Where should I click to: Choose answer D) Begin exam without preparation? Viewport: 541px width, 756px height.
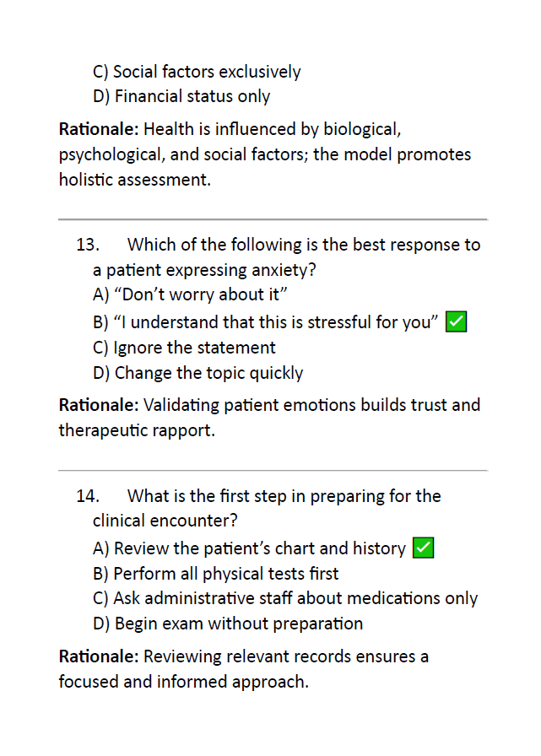coord(228,624)
